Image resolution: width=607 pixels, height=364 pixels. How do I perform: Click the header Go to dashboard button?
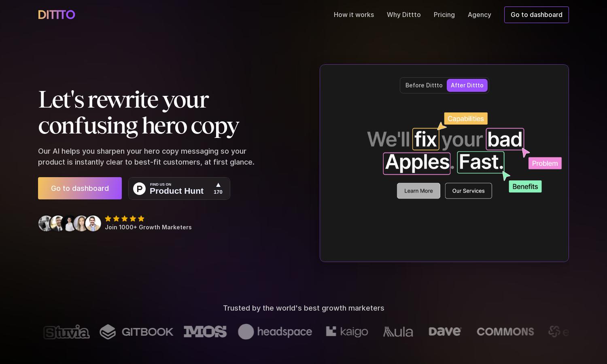coord(537,15)
